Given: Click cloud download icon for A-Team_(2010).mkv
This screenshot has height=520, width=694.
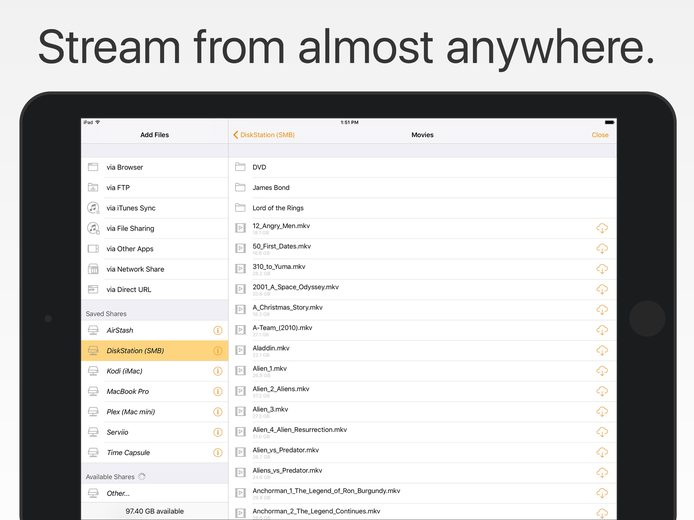Looking at the screenshot, I should tap(601, 330).
